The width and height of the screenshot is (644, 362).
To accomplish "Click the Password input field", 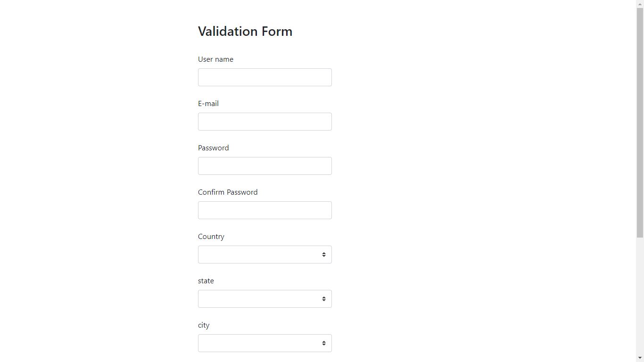I will pyautogui.click(x=264, y=166).
